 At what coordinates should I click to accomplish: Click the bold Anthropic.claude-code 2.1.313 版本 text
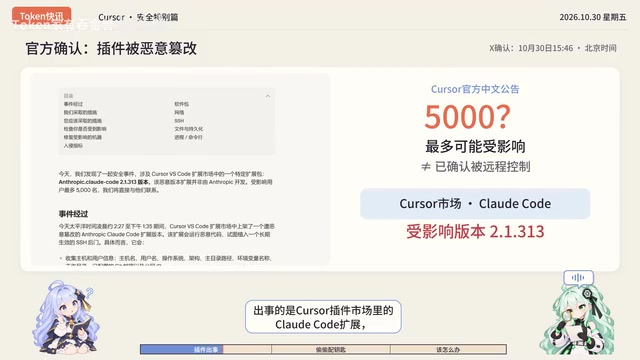[x=104, y=182]
